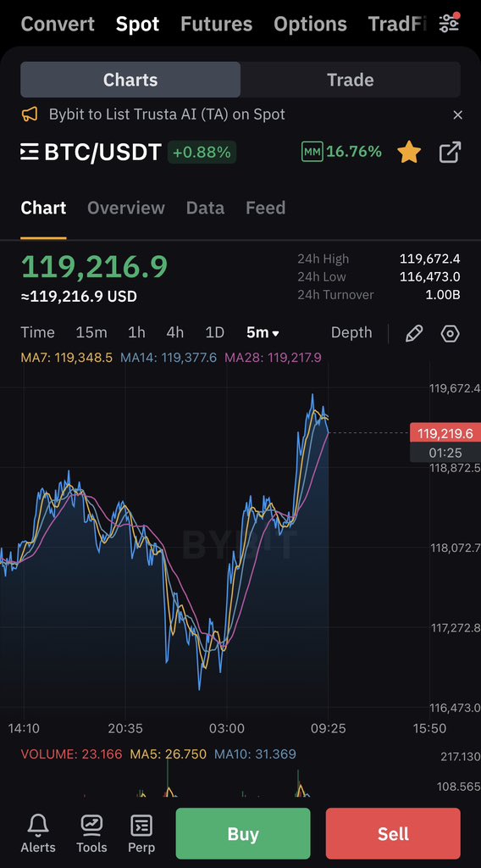Open chart settings hexagon icon
481x868 pixels.
pyautogui.click(x=450, y=333)
